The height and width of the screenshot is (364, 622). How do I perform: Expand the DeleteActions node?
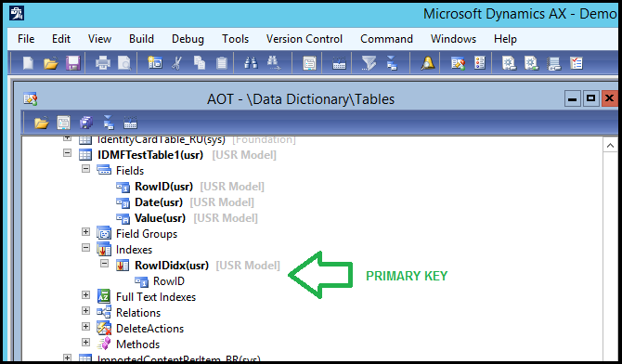tap(85, 327)
